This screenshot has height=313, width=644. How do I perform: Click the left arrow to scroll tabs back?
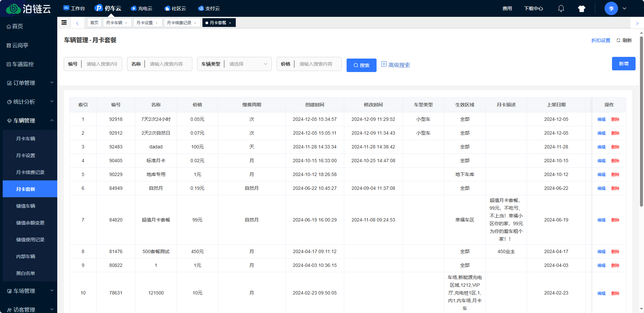pyautogui.click(x=77, y=23)
